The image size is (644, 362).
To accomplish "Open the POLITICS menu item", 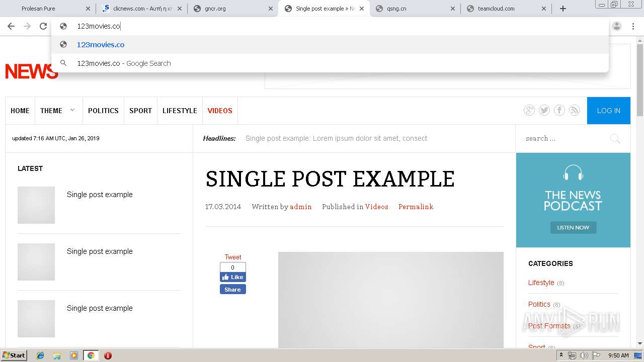I will (103, 111).
